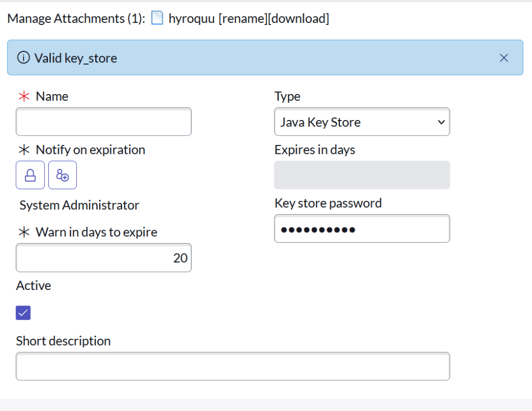532x411 pixels.
Task: Click the hyroquu attachment file icon
Action: click(x=157, y=19)
